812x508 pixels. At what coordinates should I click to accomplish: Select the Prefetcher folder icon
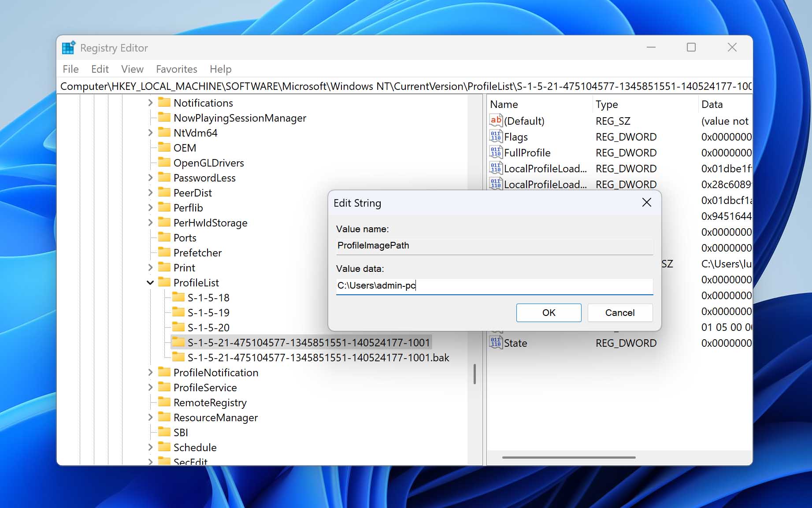click(x=164, y=252)
